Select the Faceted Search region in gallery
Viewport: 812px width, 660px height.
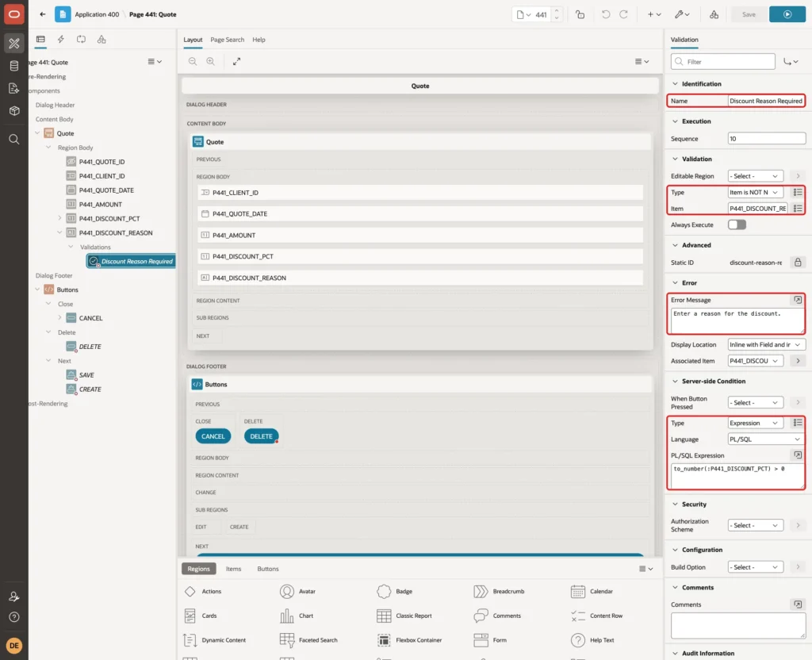coord(308,640)
